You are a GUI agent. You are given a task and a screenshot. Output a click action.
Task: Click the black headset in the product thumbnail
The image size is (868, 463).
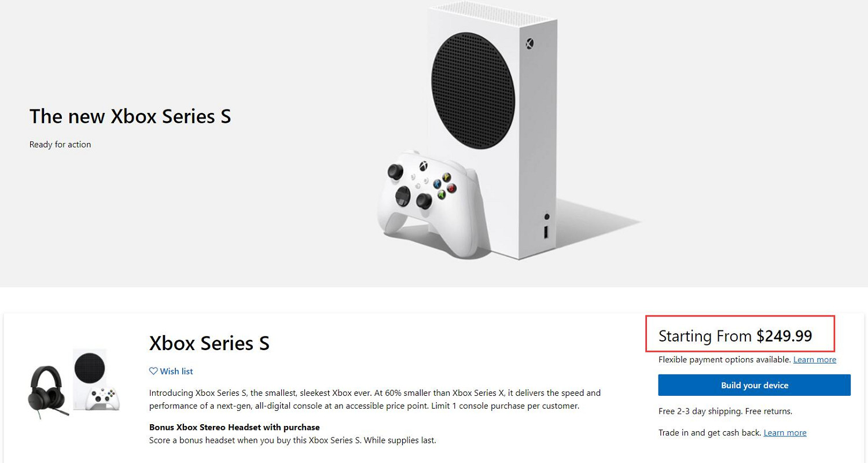coord(46,389)
